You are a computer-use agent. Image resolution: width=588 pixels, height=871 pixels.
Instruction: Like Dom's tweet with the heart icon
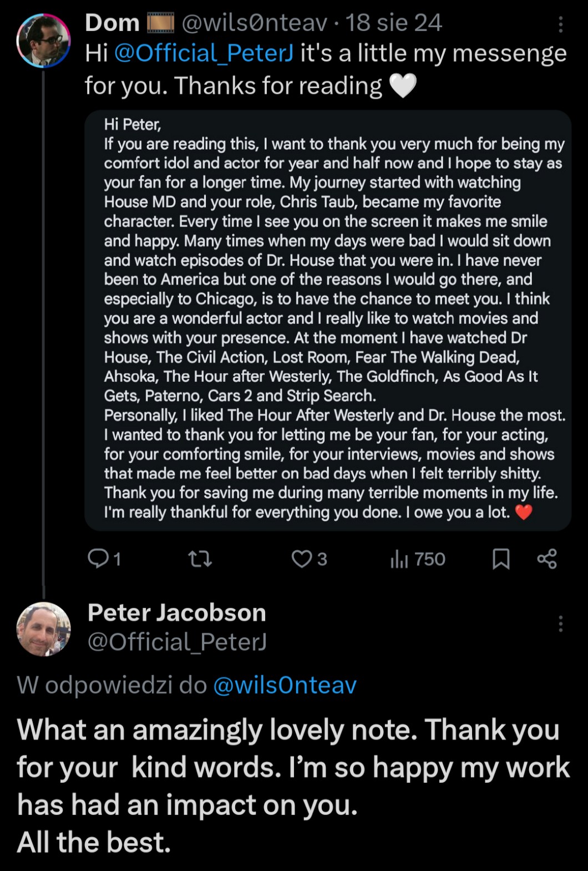[x=302, y=559]
